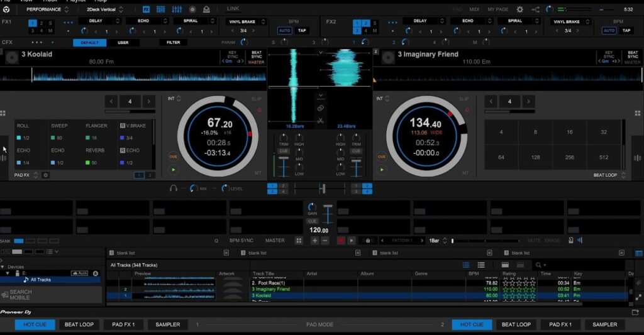Screen dimensions: 644x335
Task: Toggle FX1 master M assign button
Action: 50,30
